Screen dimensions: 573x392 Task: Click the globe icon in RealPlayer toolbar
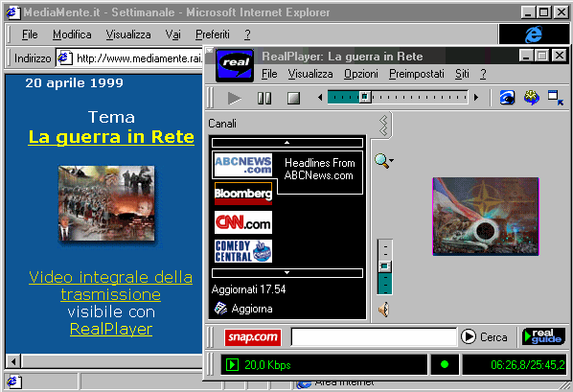coord(531,97)
